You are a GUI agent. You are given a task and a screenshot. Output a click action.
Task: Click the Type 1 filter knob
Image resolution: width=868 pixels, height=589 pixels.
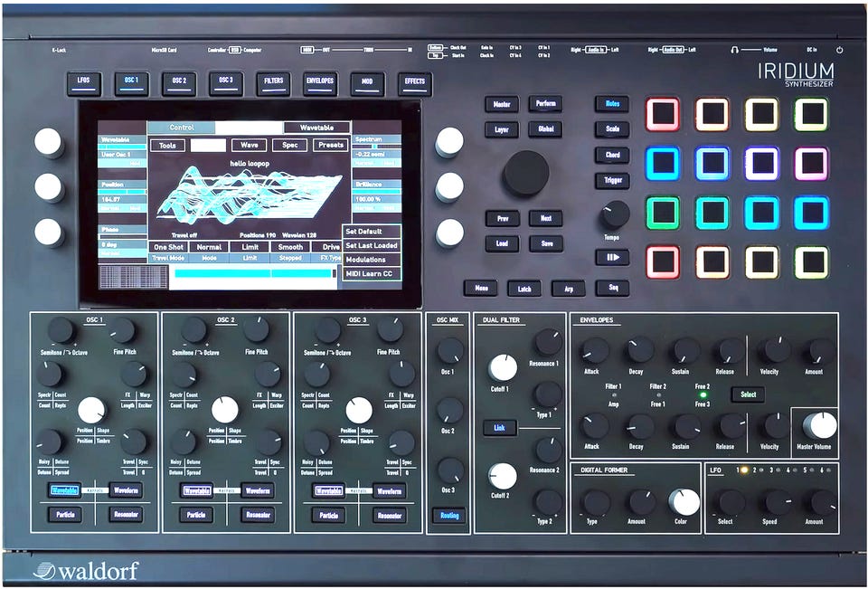coord(548,394)
